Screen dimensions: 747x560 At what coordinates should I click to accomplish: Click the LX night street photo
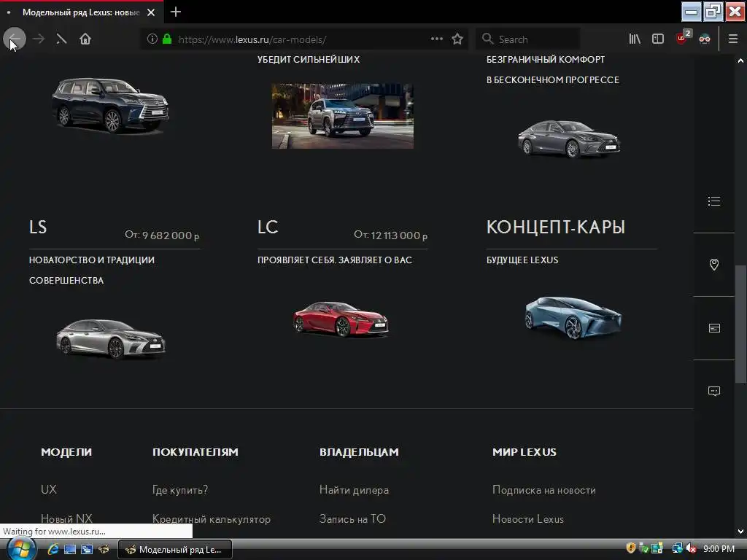(343, 116)
